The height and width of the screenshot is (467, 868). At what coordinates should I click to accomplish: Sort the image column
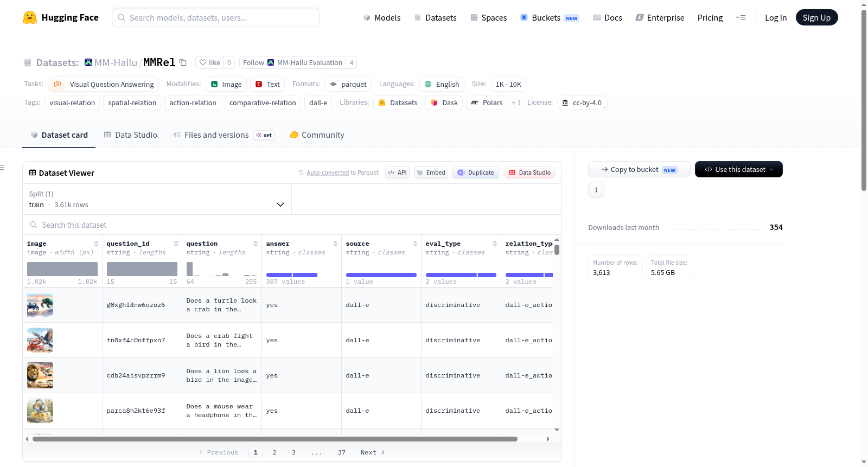[x=96, y=244]
